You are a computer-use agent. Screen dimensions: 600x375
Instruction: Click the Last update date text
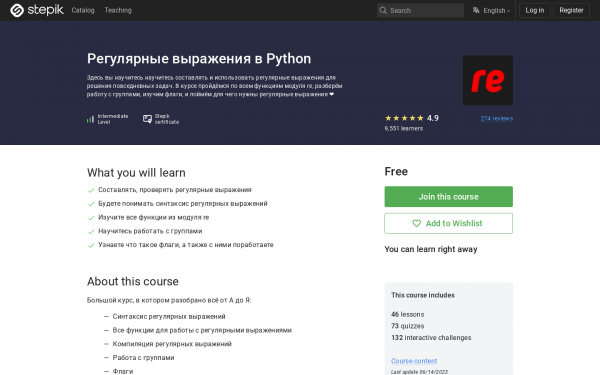419,372
